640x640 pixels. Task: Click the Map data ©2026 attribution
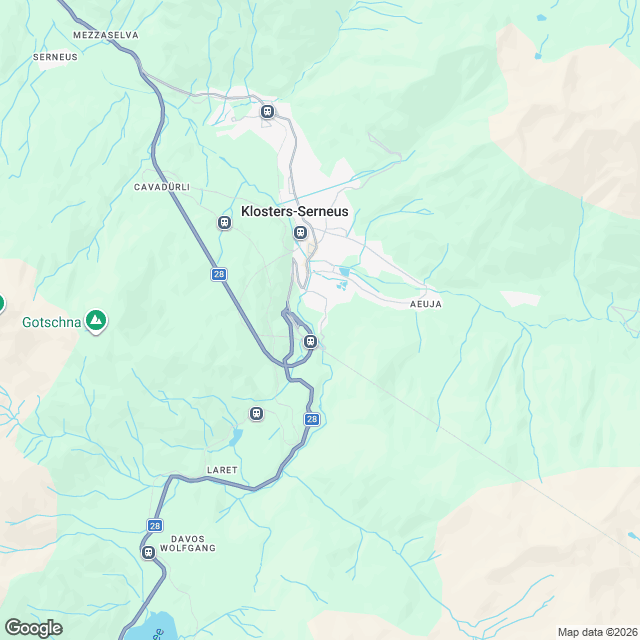coord(598,632)
